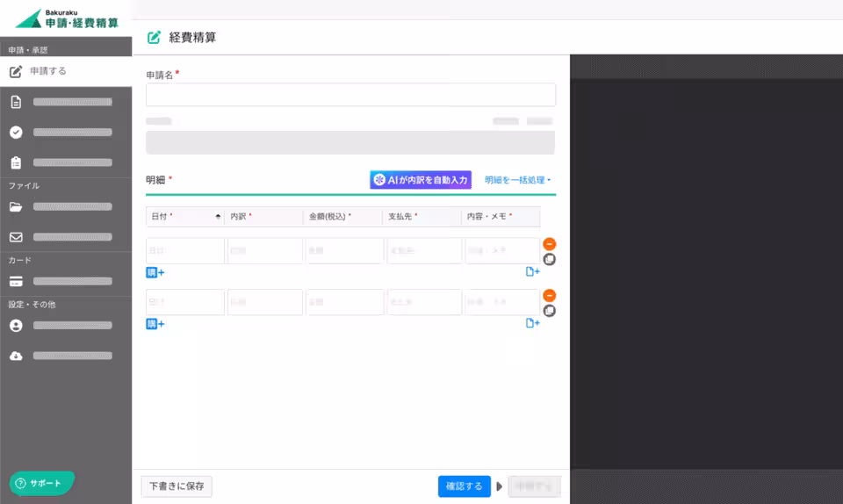Click into the 申請名 text field
The width and height of the screenshot is (843, 504).
(x=350, y=95)
